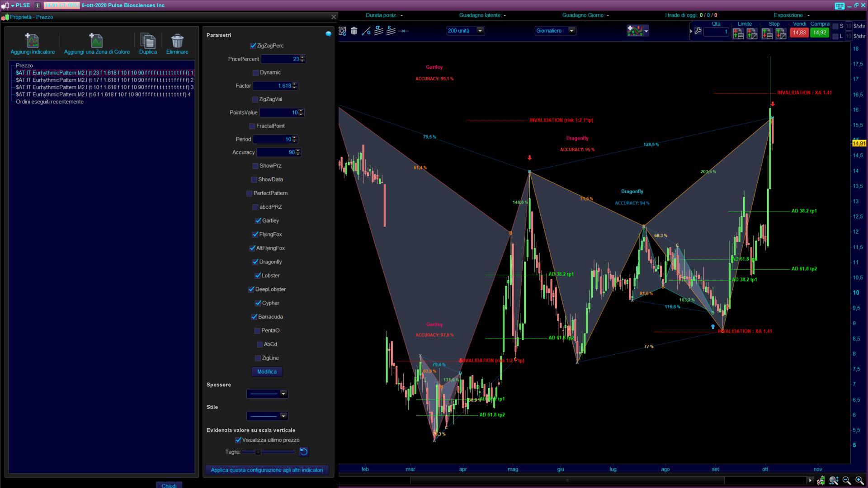The width and height of the screenshot is (868, 488).
Task: Click the Eliminare trash icon
Action: pyautogui.click(x=177, y=41)
